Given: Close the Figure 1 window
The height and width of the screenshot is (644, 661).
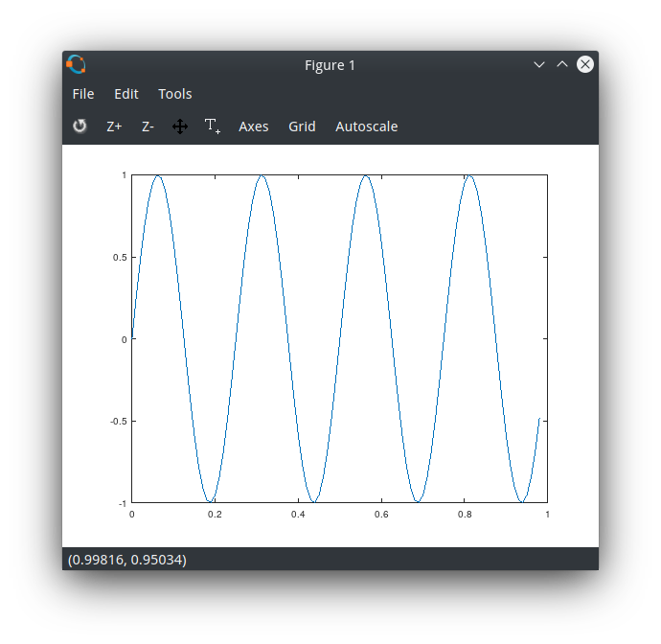Looking at the screenshot, I should coord(585,65).
